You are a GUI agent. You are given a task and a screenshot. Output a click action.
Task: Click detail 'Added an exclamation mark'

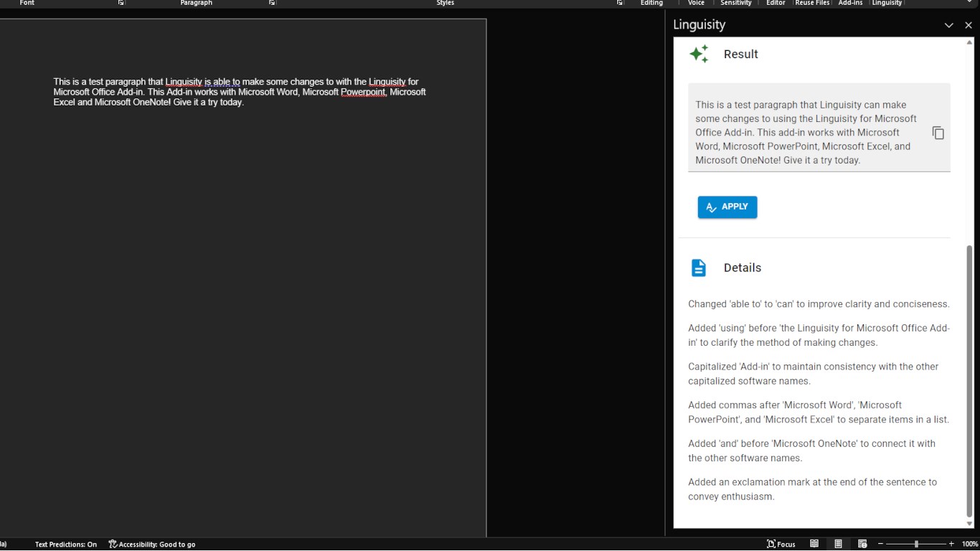point(812,489)
